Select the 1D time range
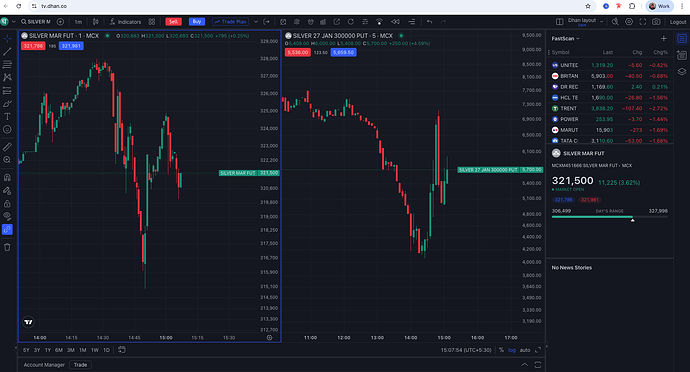The image size is (690, 372). [x=106, y=350]
